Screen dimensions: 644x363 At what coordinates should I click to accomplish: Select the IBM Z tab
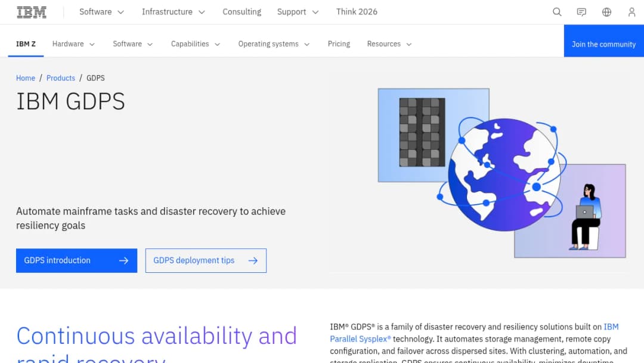[x=26, y=44]
